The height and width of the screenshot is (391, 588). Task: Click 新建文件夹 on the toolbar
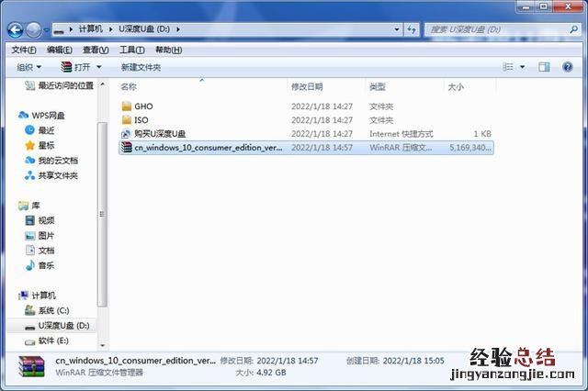coord(141,67)
